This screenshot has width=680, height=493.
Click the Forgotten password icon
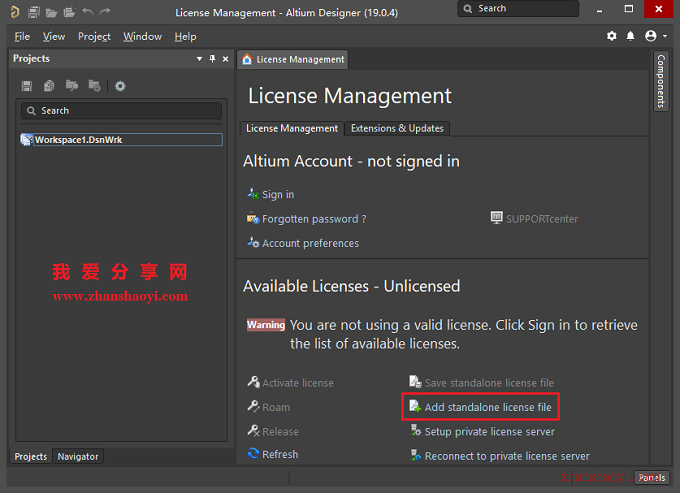tap(253, 218)
